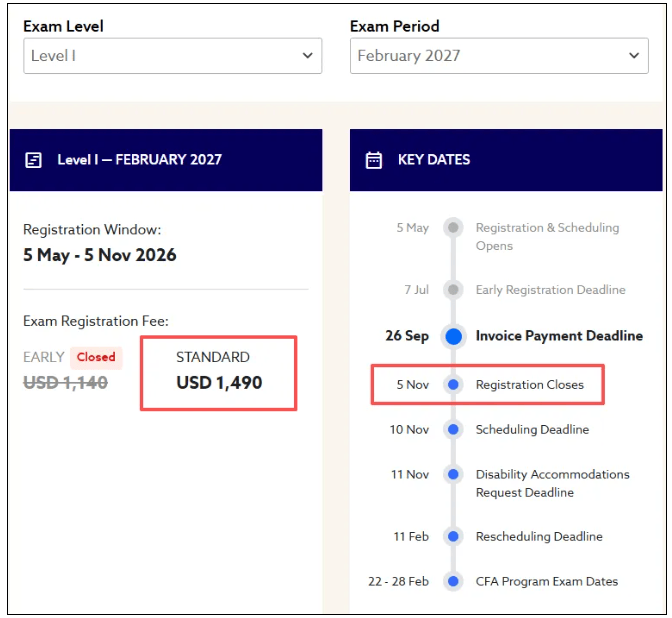672x618 pixels.
Task: Click the 'Exam Period' field label
Action: click(395, 27)
